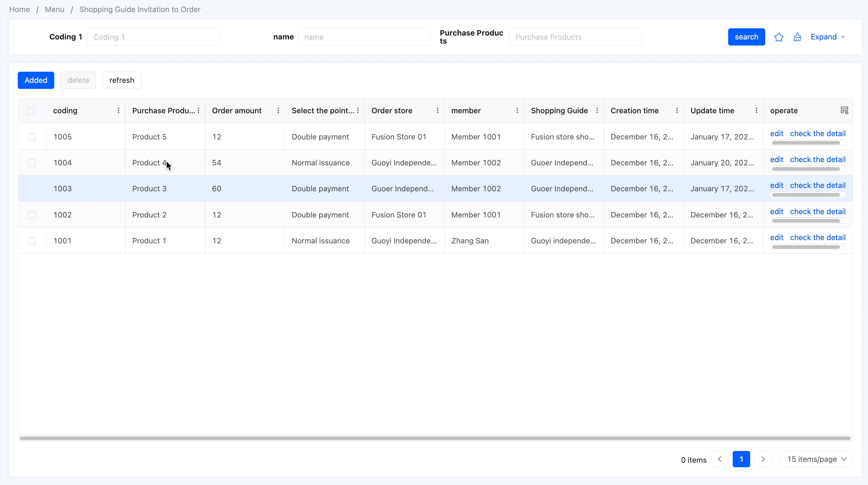This screenshot has width=868, height=485.
Task: Open table column settings icon
Action: [844, 111]
